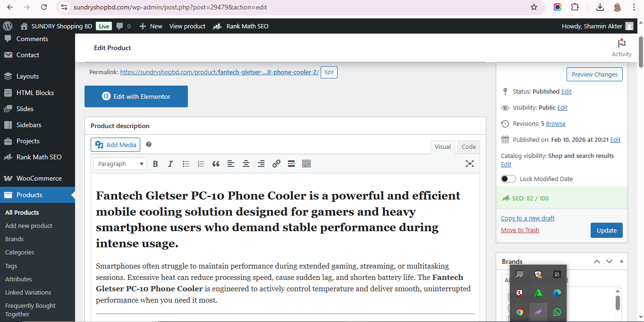Insert or edit a link
Image resolution: width=644 pixels, height=322 pixels.
click(x=276, y=164)
